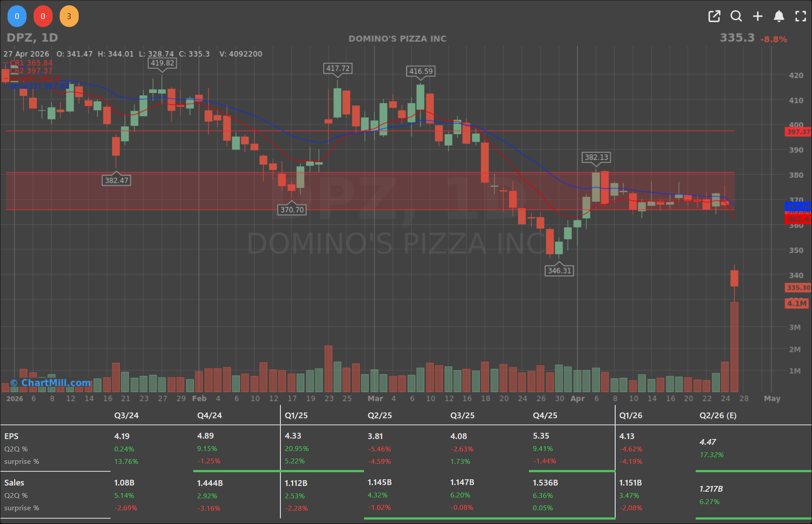This screenshot has height=524, width=812.
Task: Click the Mar label on date axis
Action: [375, 398]
